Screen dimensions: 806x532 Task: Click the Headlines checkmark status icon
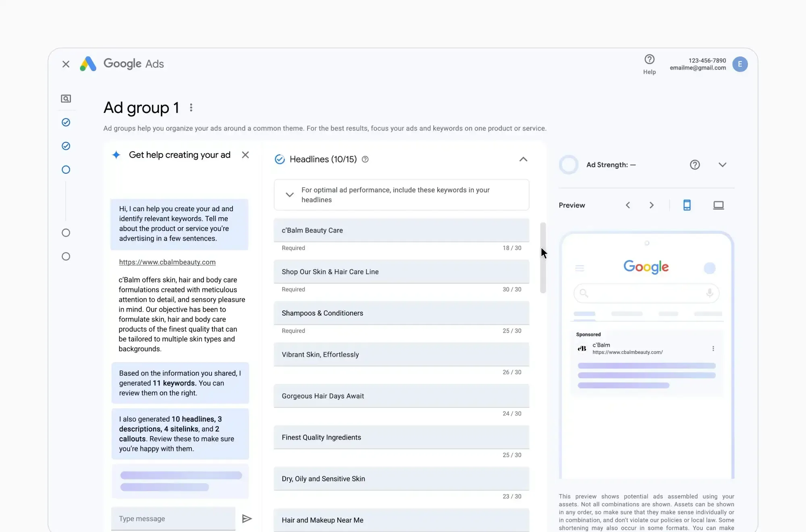coord(280,159)
